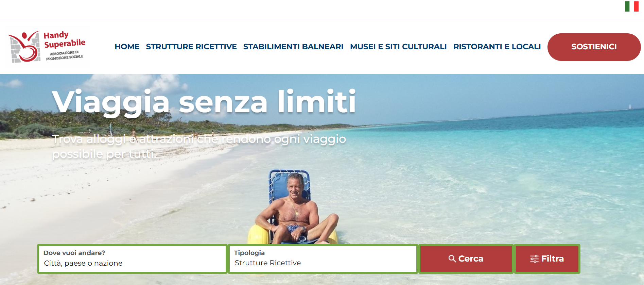Click the magnifying glass icon in Cerca
Image resolution: width=644 pixels, height=285 pixels.
tap(452, 259)
